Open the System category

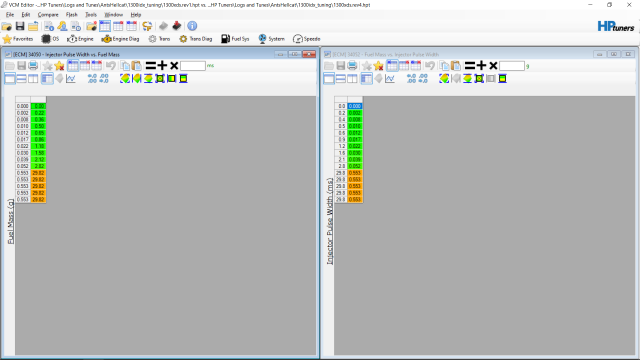pyautogui.click(x=271, y=39)
